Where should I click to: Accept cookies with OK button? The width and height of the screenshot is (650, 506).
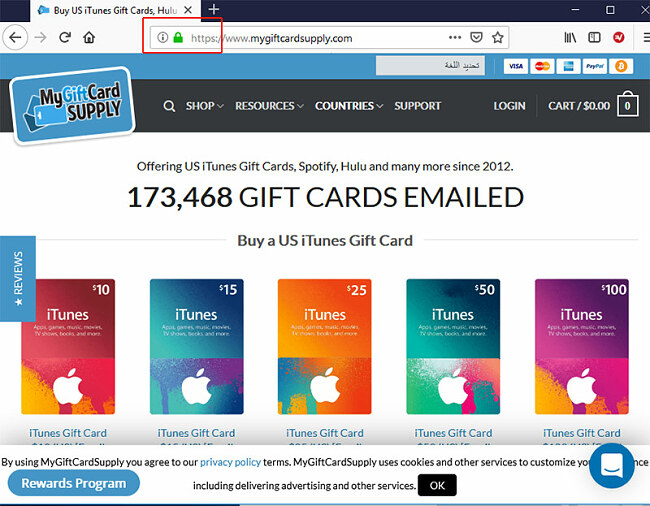click(x=437, y=485)
